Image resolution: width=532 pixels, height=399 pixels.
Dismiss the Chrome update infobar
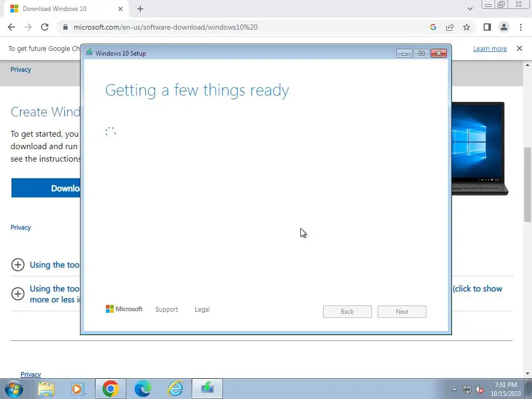tap(519, 48)
